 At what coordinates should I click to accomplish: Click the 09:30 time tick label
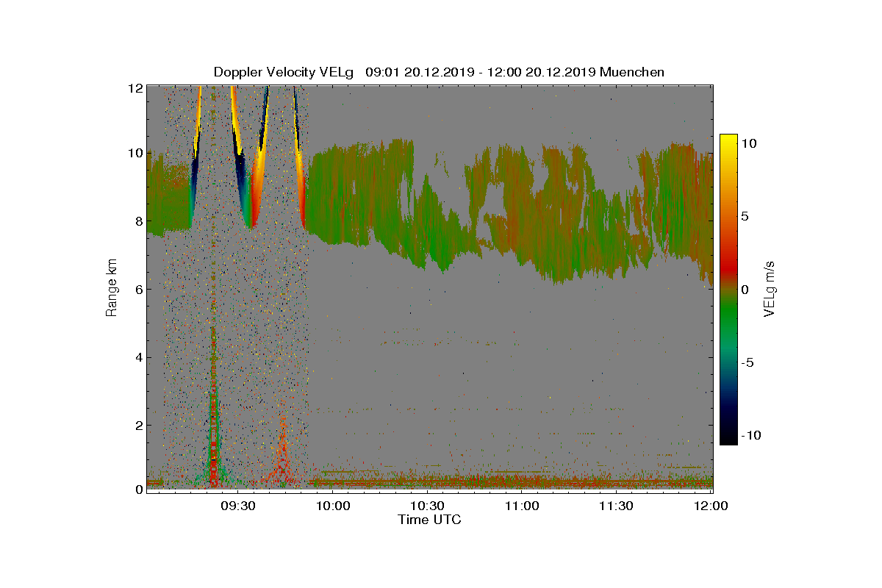pos(239,506)
